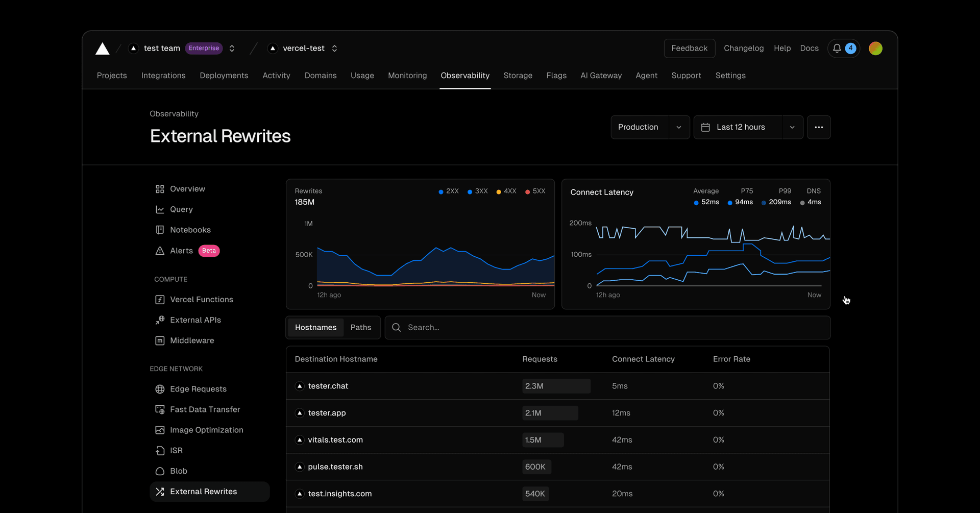
Task: Open the Changelog link
Action: pos(744,48)
